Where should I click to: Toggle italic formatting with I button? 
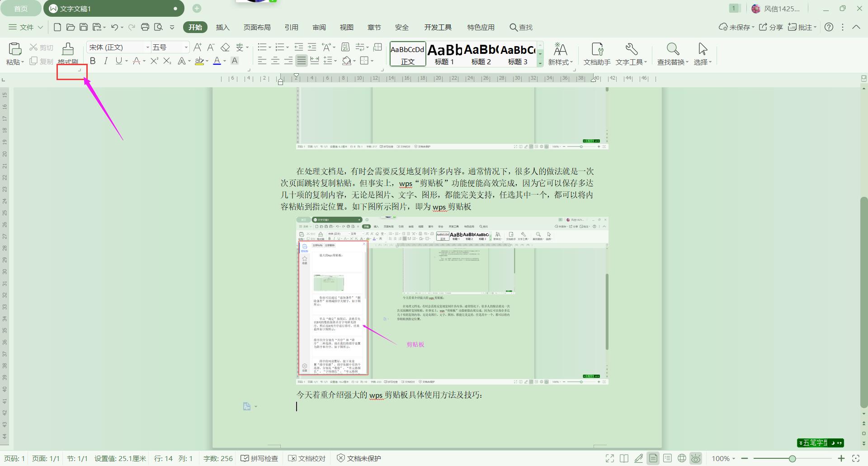(x=105, y=61)
